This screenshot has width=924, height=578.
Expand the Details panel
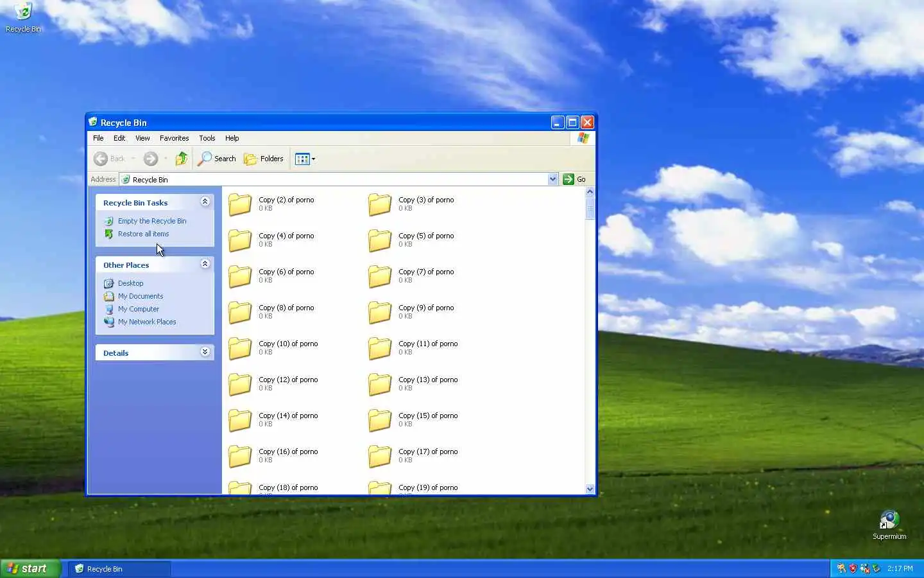[205, 352]
